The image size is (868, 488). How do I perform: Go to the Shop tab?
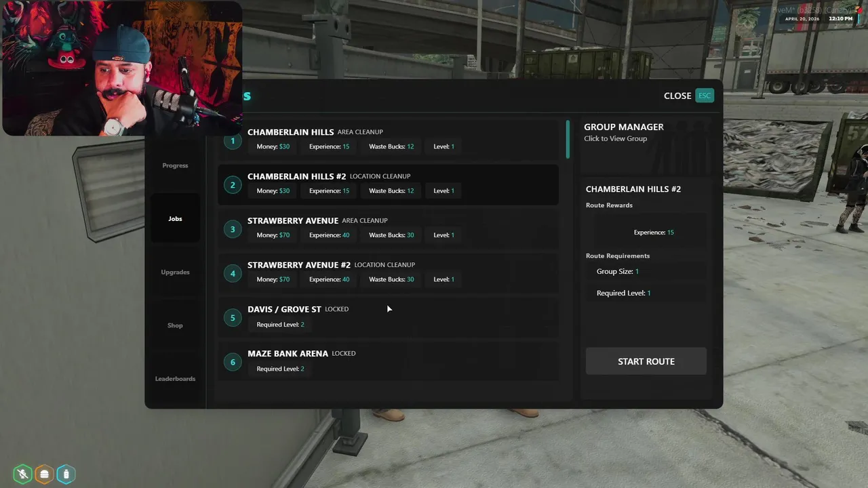(x=175, y=325)
